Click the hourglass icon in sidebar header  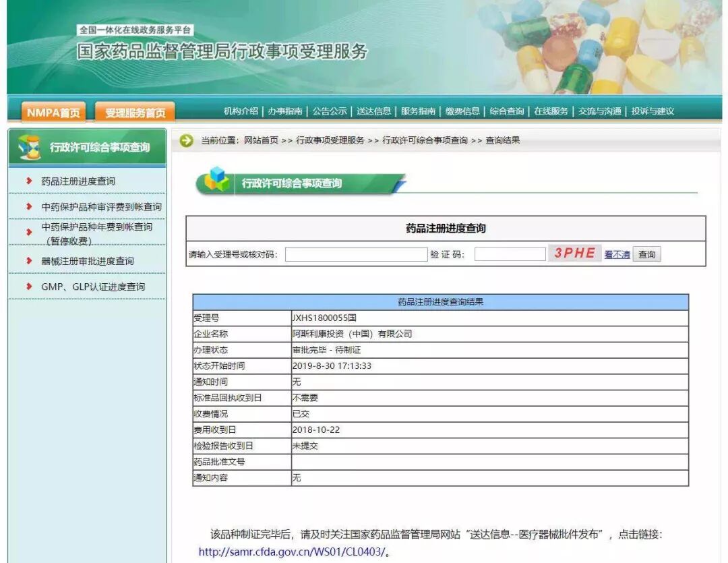(x=30, y=147)
